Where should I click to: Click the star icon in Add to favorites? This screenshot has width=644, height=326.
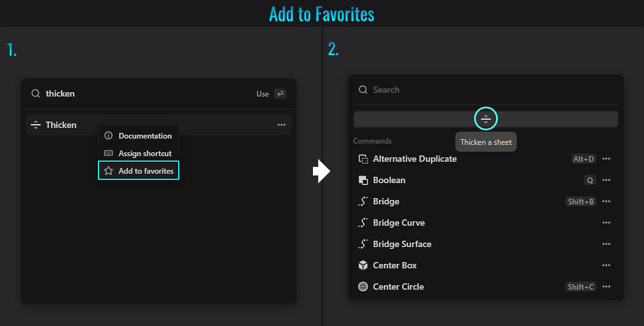(x=108, y=171)
